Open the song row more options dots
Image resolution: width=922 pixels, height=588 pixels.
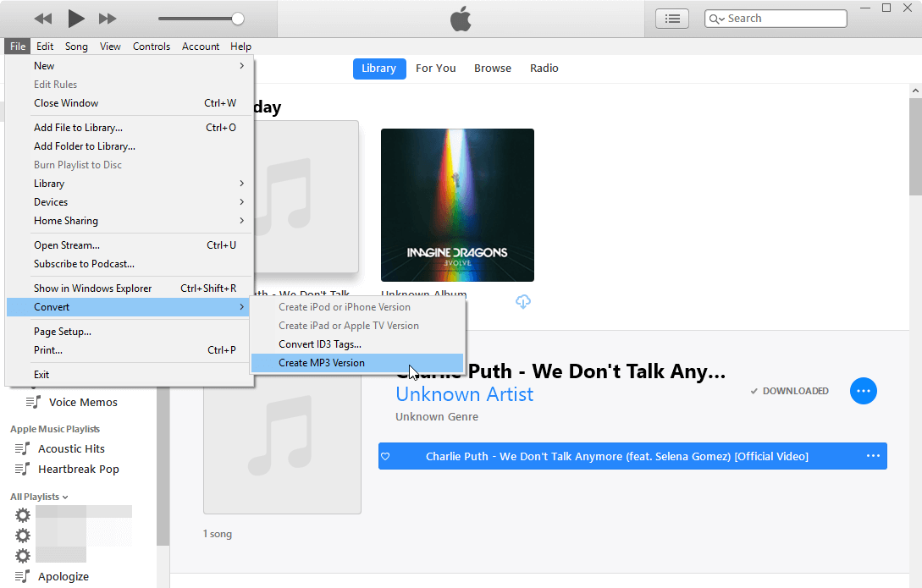tap(873, 456)
